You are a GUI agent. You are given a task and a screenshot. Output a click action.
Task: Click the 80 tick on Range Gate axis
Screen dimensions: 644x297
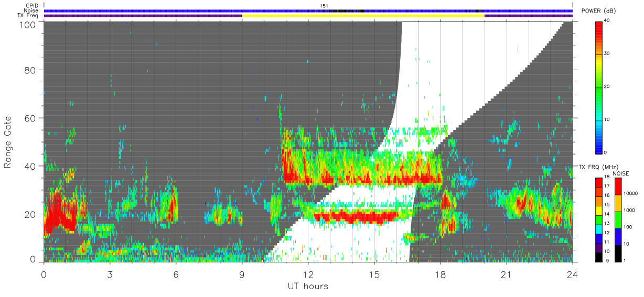(x=30, y=70)
